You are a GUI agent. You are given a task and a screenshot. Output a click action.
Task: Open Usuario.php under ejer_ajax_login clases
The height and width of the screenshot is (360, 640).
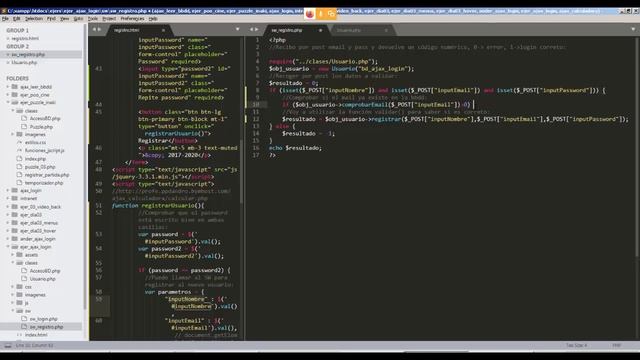pyautogui.click(x=43, y=279)
